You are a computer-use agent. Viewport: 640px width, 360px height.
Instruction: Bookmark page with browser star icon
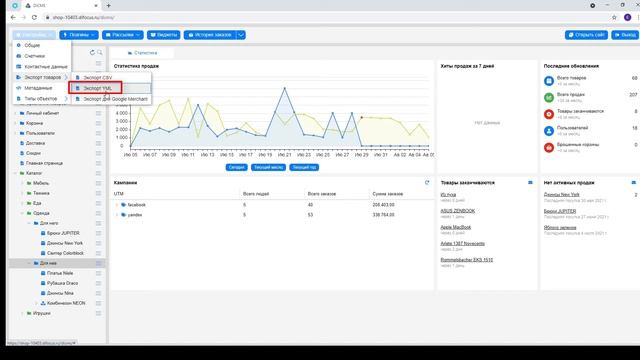tap(614, 18)
